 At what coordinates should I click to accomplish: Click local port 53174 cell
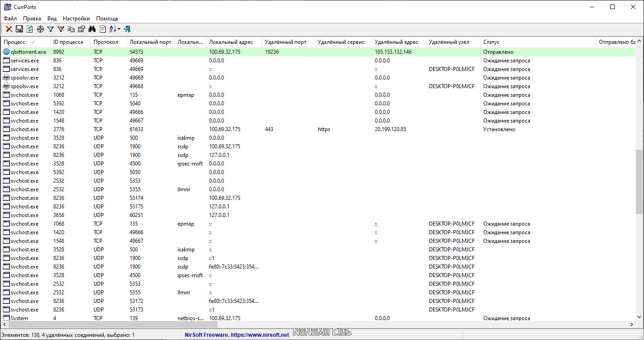click(136, 198)
